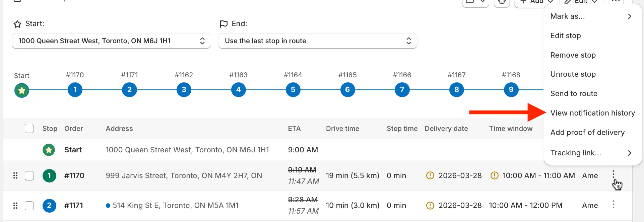Click the time window warning icon for #1170
This screenshot has width=644, height=222.
pos(494,175)
